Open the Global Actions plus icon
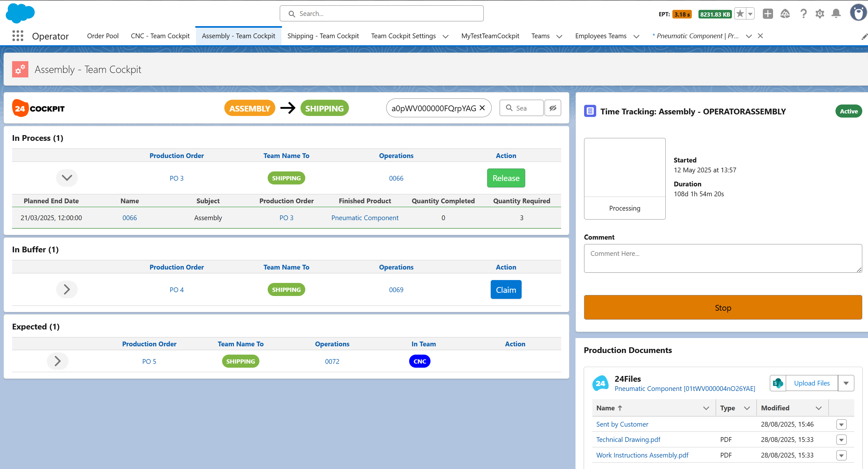Image resolution: width=868 pixels, height=469 pixels. (768, 14)
